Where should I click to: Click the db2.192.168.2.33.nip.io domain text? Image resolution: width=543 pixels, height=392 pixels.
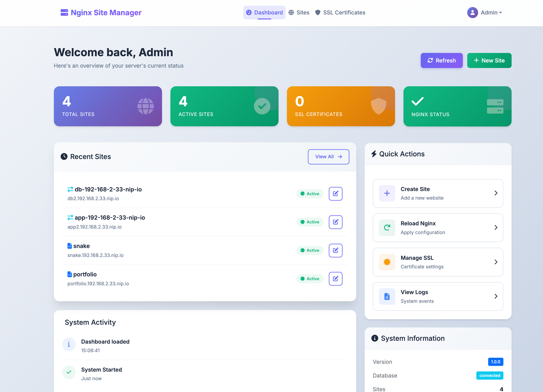tap(93, 198)
